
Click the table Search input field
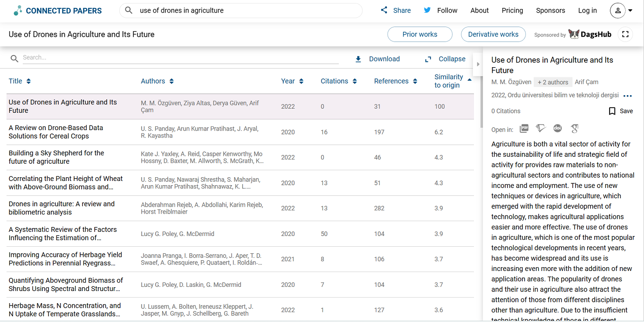point(179,58)
